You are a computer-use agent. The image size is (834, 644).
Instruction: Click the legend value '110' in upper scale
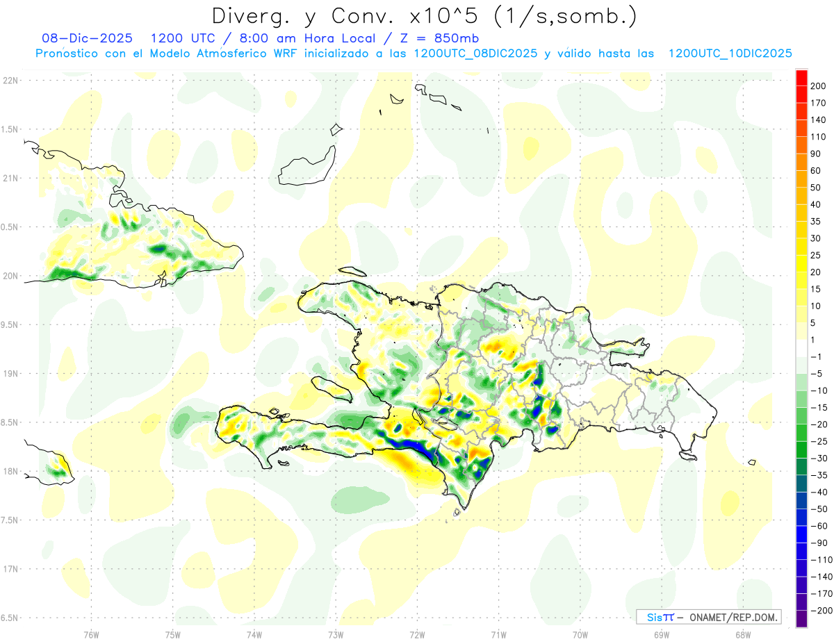819,137
